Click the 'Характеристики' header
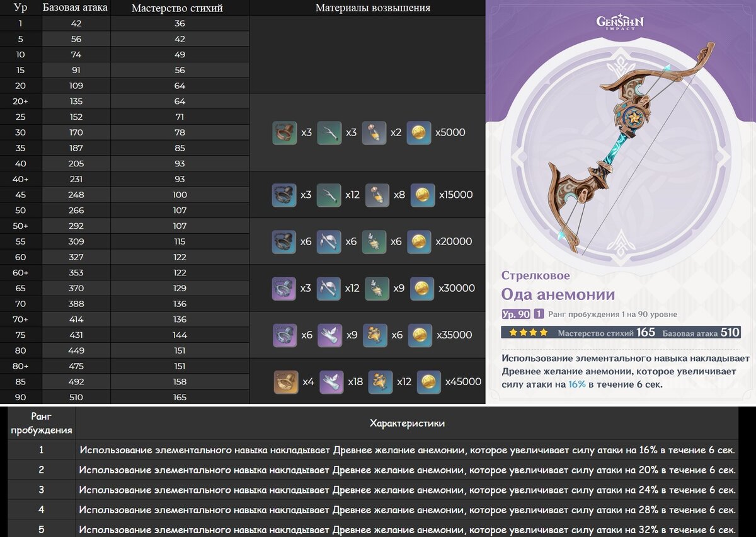Image resolution: width=756 pixels, height=537 pixels. (407, 424)
